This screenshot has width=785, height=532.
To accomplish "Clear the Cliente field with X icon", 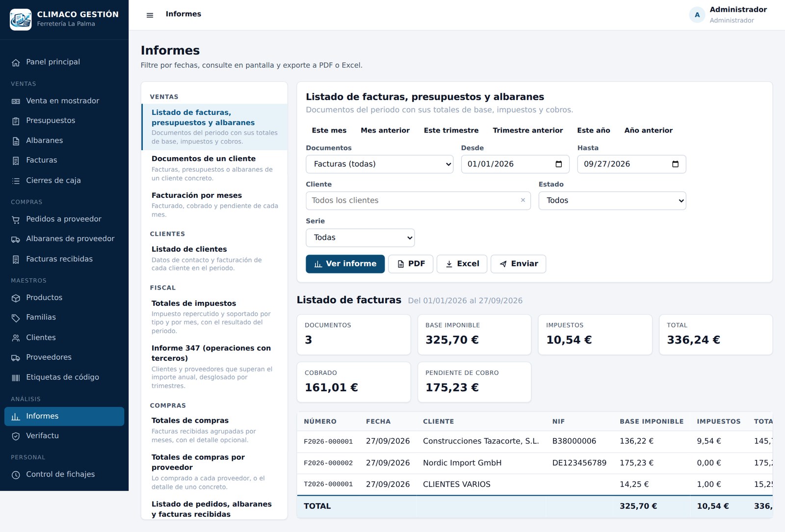I will click(523, 200).
